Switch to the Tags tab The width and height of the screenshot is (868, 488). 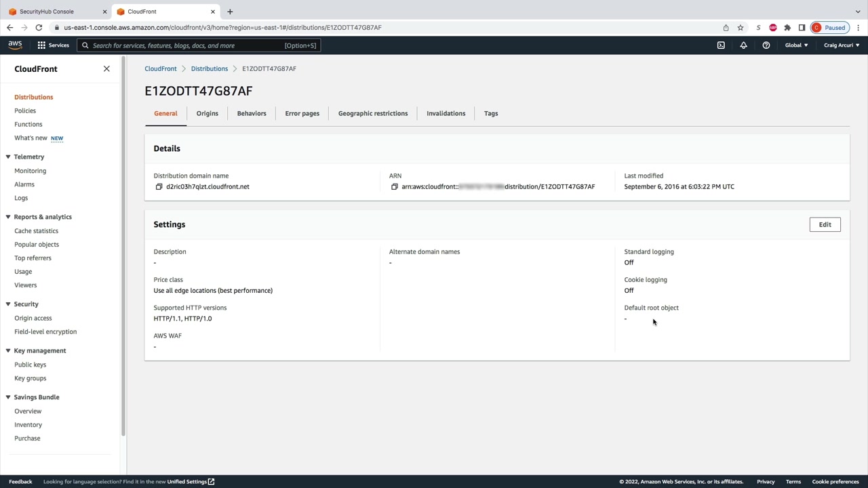coord(491,114)
